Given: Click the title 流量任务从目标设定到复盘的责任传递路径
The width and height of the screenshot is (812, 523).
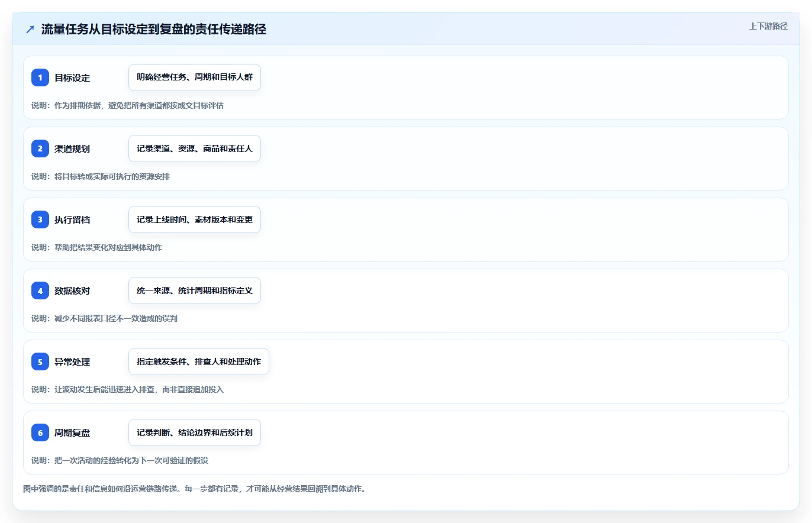Looking at the screenshot, I should click(x=154, y=30).
